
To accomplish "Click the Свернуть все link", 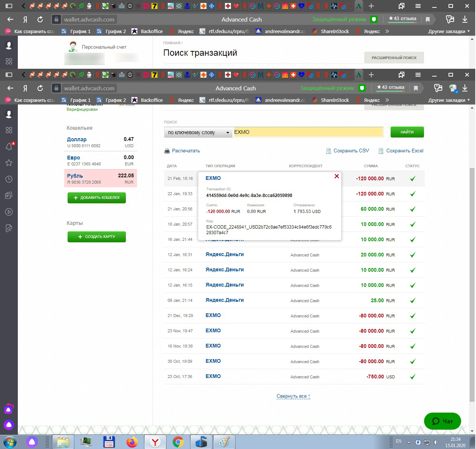I will pos(293,396).
